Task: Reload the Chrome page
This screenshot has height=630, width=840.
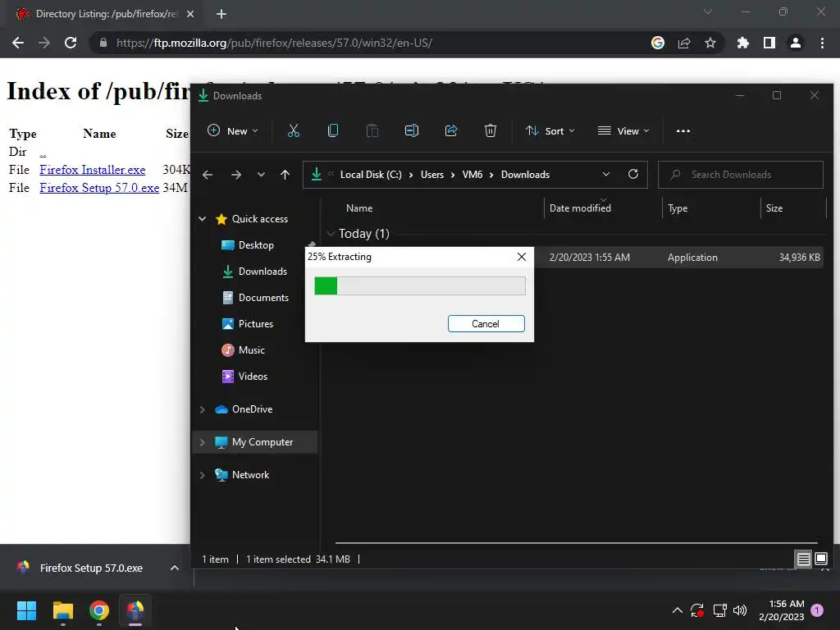Action: (x=71, y=43)
